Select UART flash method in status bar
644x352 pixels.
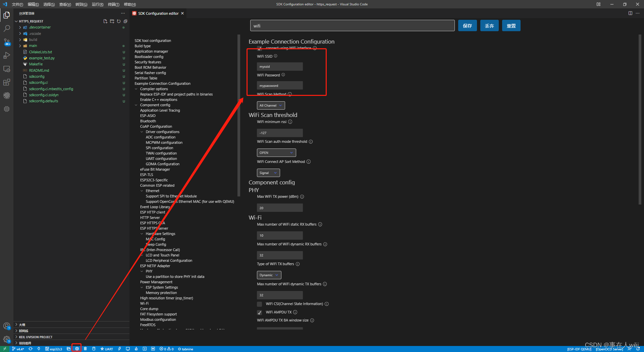point(107,349)
